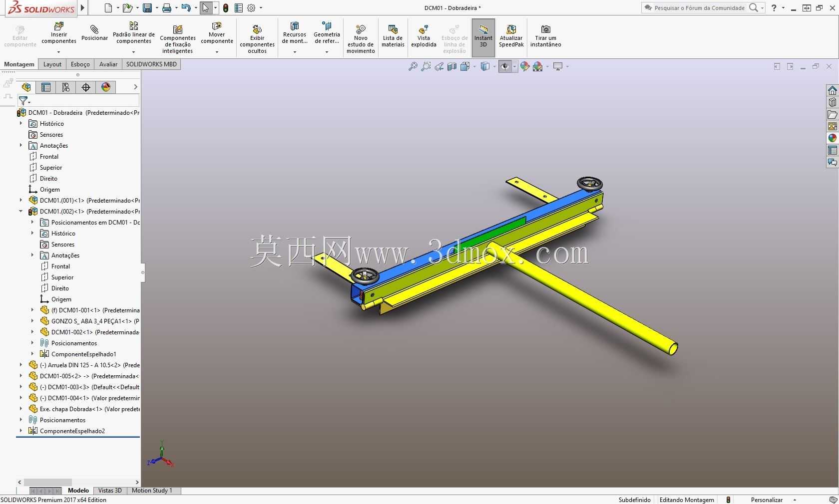Expand Arruela DIN 125 - A 10.5 node

tap(21, 365)
